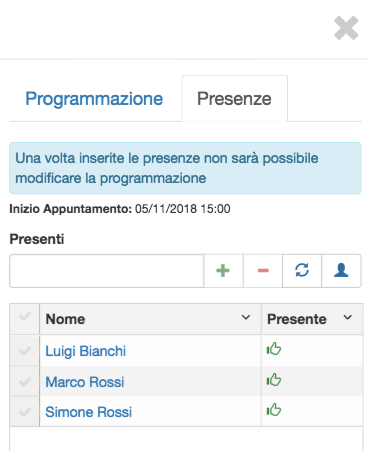This screenshot has height=451, width=368.
Task: Toggle the select-all checkmark in table header
Action: tap(25, 316)
